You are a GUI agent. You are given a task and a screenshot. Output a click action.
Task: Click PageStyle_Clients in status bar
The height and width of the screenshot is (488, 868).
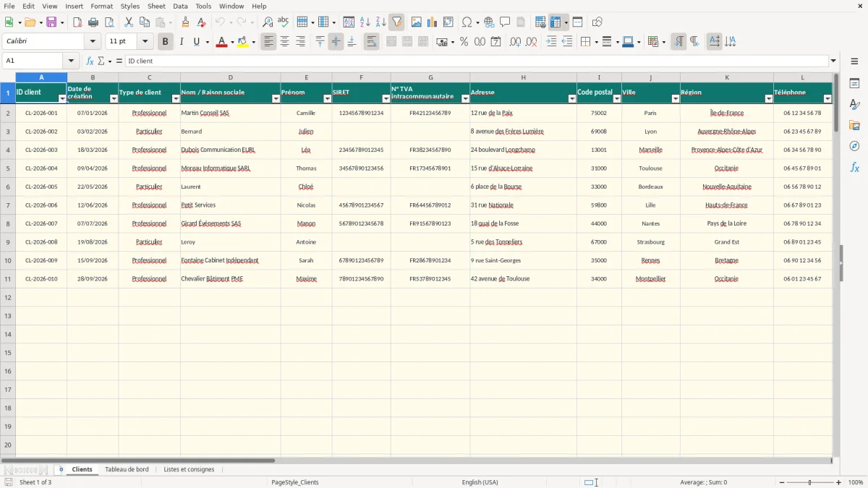click(x=294, y=482)
